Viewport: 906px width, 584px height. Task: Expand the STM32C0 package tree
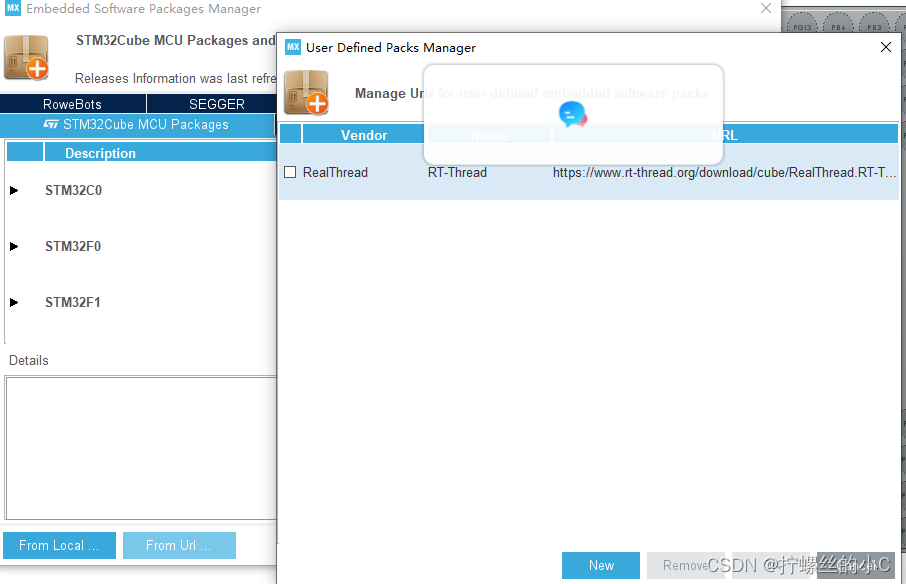[14, 190]
